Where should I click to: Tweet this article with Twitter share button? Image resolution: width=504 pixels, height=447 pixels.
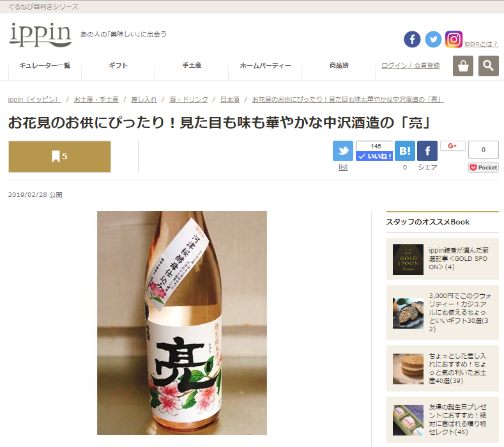pos(343,151)
